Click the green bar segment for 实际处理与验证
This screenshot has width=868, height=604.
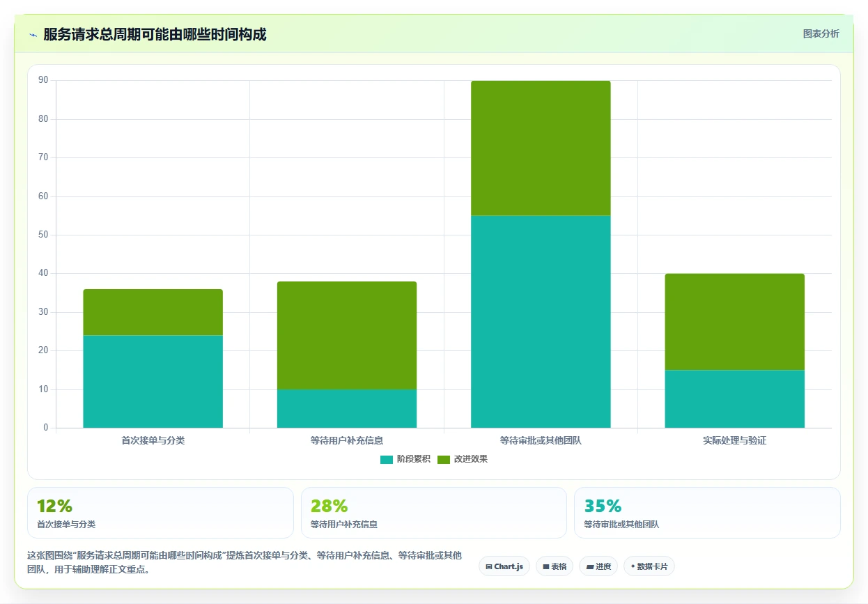[x=734, y=322]
